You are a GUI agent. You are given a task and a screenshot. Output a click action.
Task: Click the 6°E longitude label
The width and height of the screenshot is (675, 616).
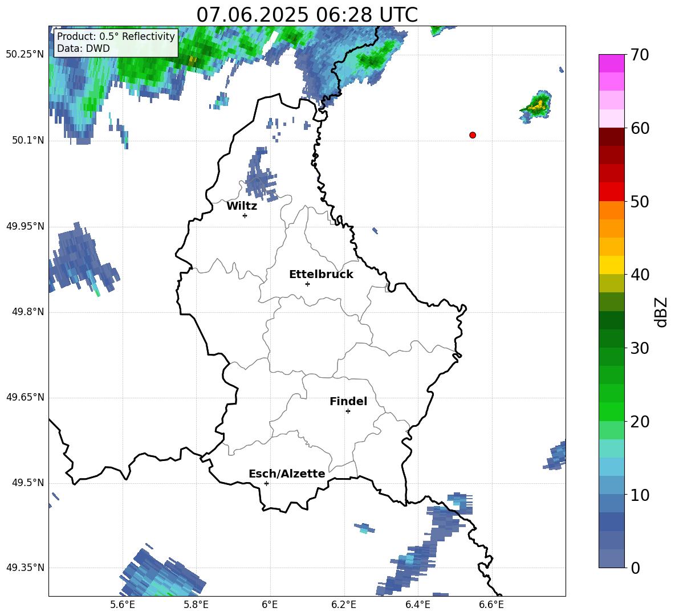[270, 605]
